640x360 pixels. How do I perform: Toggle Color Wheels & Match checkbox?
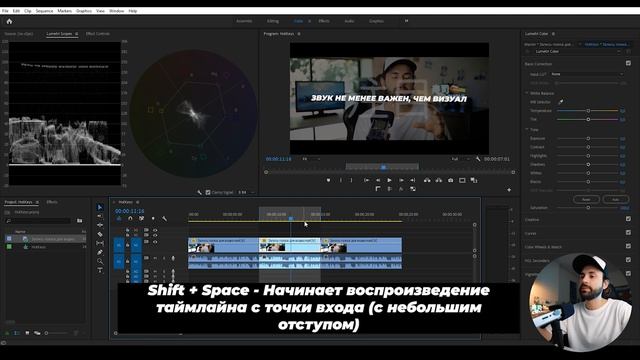click(x=628, y=246)
